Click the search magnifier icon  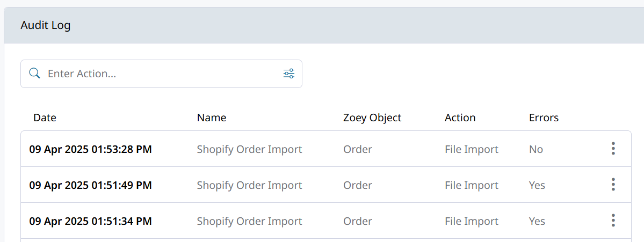tap(34, 74)
